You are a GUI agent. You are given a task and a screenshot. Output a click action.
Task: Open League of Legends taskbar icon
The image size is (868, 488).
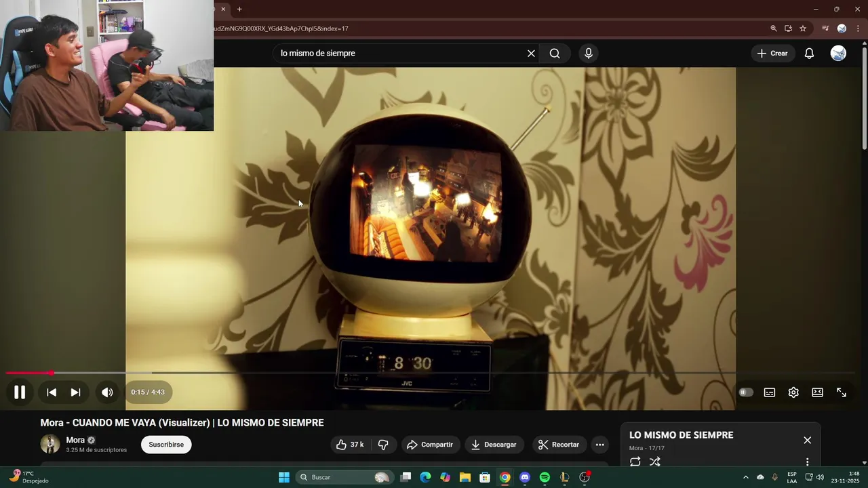click(564, 477)
